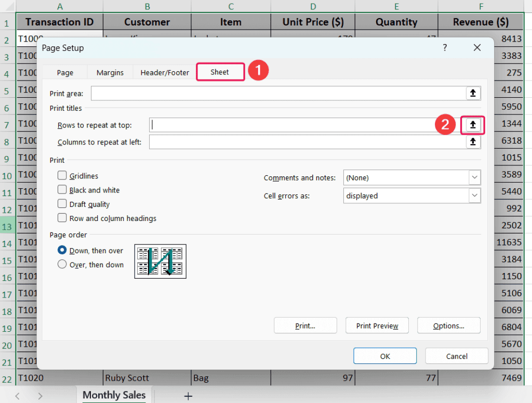The height and width of the screenshot is (403, 532).
Task: Add a new worksheet with the plus icon
Action: click(188, 396)
